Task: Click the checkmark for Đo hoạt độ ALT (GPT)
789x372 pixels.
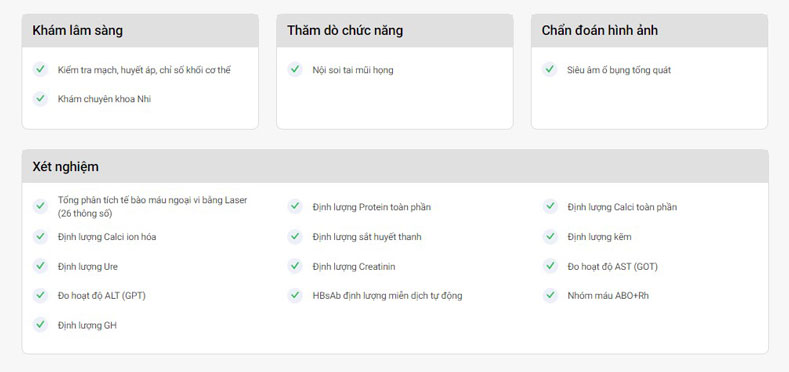Action: [x=40, y=295]
